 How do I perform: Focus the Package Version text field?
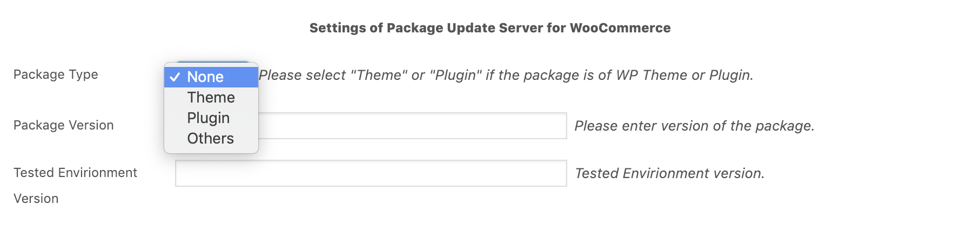(411, 126)
